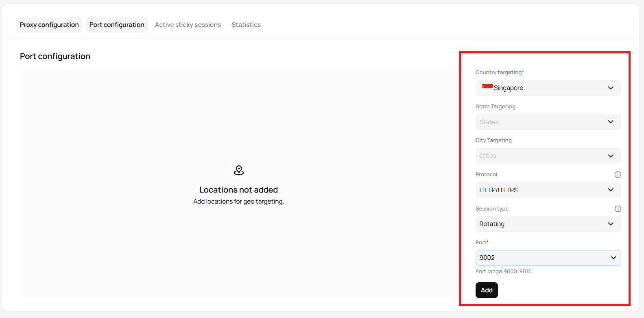This screenshot has height=318, width=644.
Task: Switch to the Active sticky sessions tab
Action: (x=188, y=25)
